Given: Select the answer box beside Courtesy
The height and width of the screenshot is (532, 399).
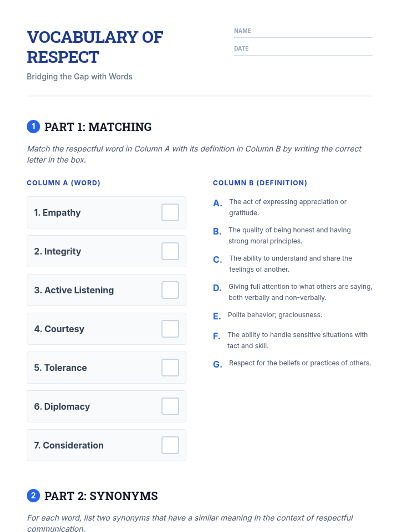Looking at the screenshot, I should click(x=170, y=329).
